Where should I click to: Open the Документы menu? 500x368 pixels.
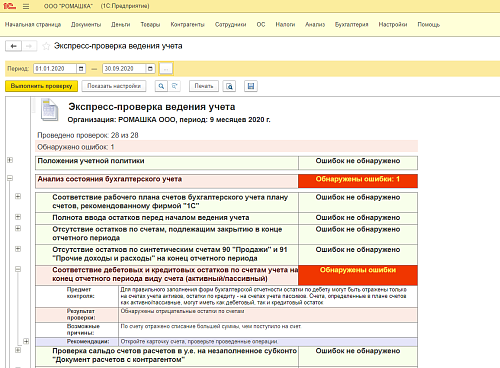pyautogui.click(x=86, y=24)
